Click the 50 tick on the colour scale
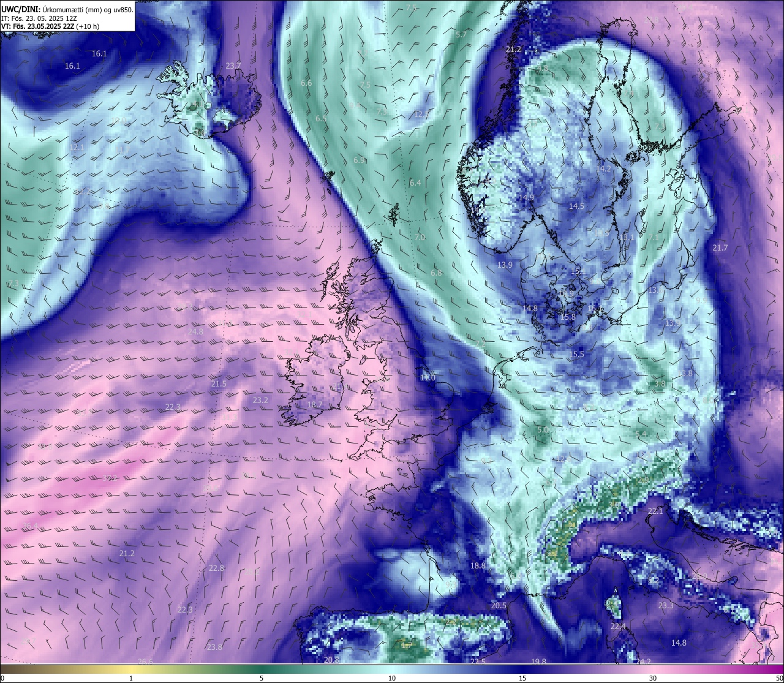Viewport: 784px width, 683px height. [779, 678]
